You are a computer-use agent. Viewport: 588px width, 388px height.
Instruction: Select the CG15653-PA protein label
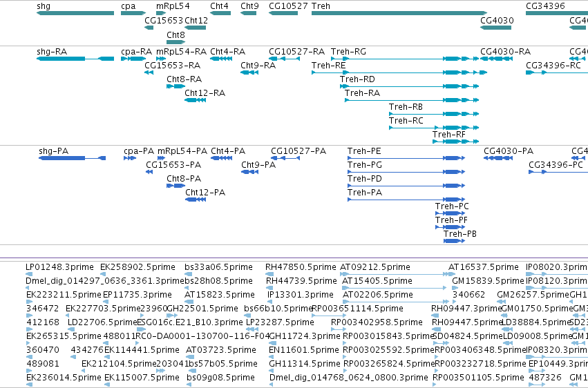point(173,165)
